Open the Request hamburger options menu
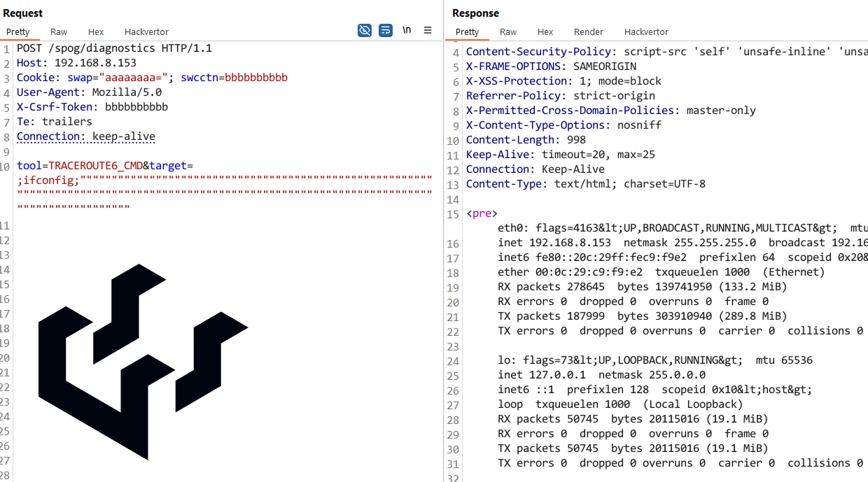 click(428, 30)
